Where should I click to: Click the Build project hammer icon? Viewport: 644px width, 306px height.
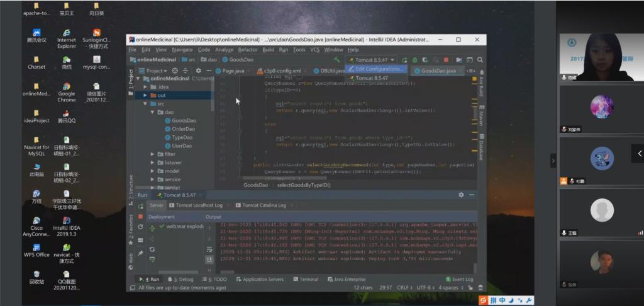(x=338, y=60)
